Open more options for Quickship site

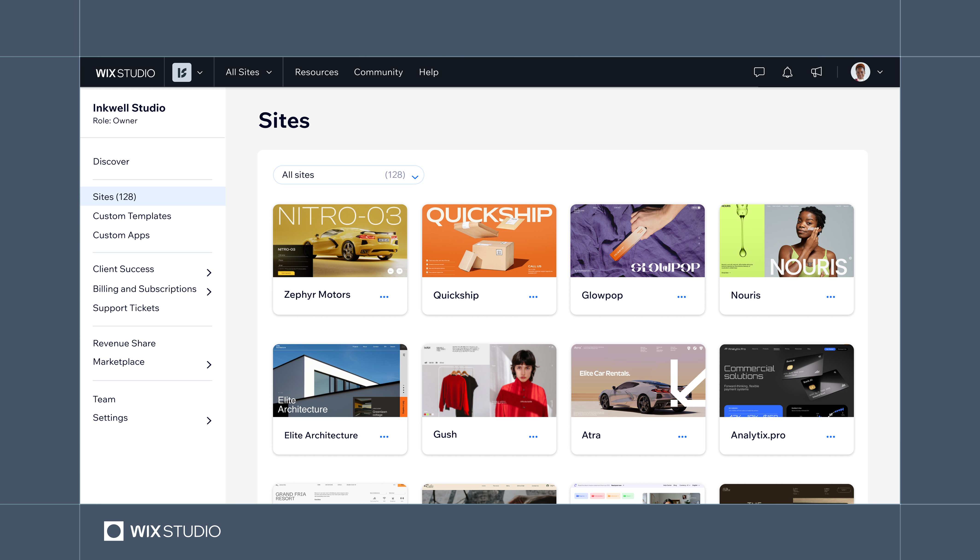point(533,297)
